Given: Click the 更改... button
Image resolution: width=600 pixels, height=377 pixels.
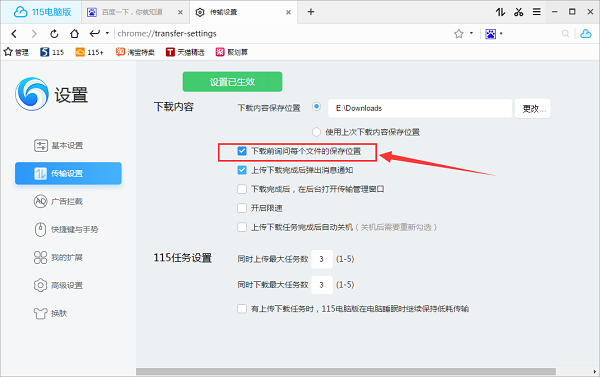Looking at the screenshot, I should pyautogui.click(x=533, y=109).
